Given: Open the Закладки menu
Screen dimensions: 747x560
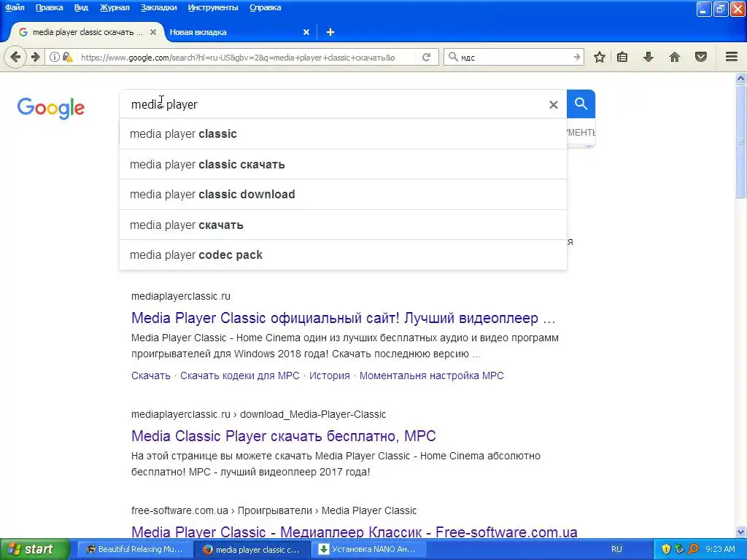Looking at the screenshot, I should [x=158, y=7].
